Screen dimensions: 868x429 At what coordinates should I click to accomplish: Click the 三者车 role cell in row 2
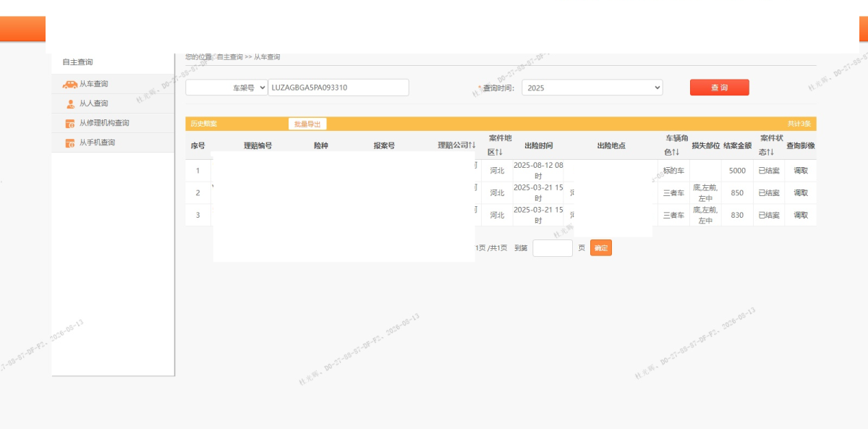(673, 193)
